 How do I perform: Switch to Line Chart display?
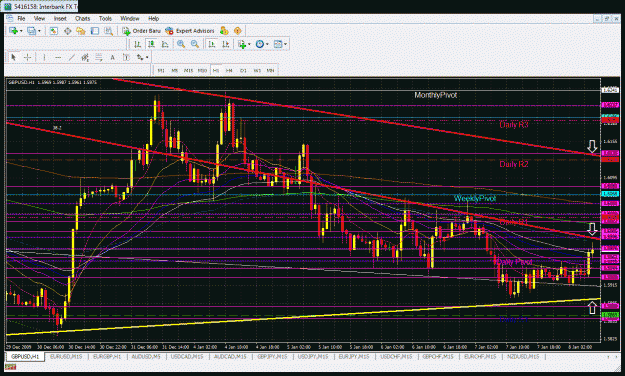tap(165, 44)
